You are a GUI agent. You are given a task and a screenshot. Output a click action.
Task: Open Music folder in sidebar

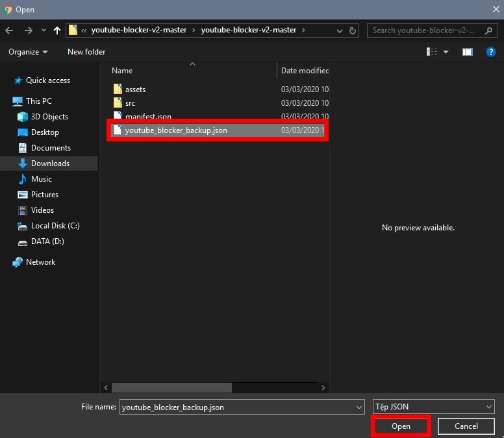pos(41,179)
